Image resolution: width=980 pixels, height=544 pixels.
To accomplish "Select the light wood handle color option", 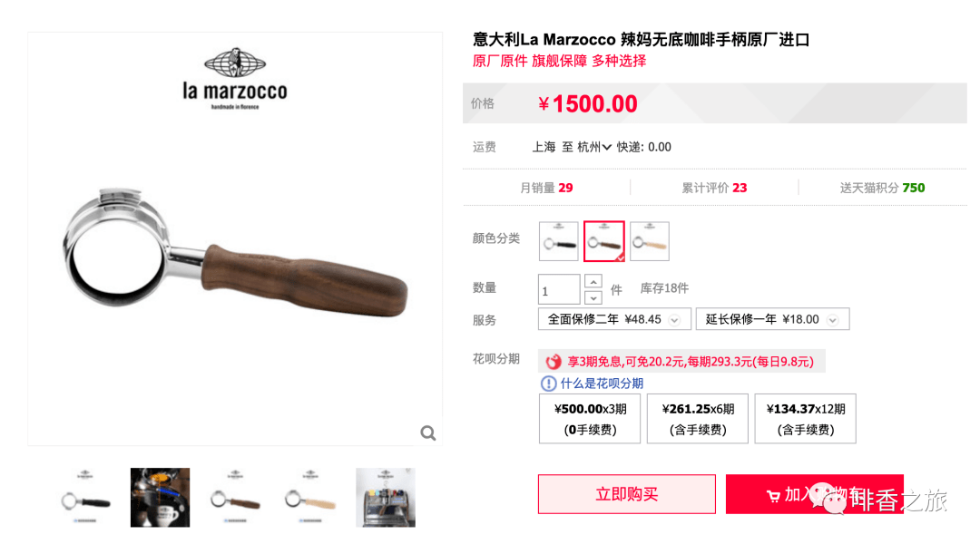I will (x=650, y=241).
